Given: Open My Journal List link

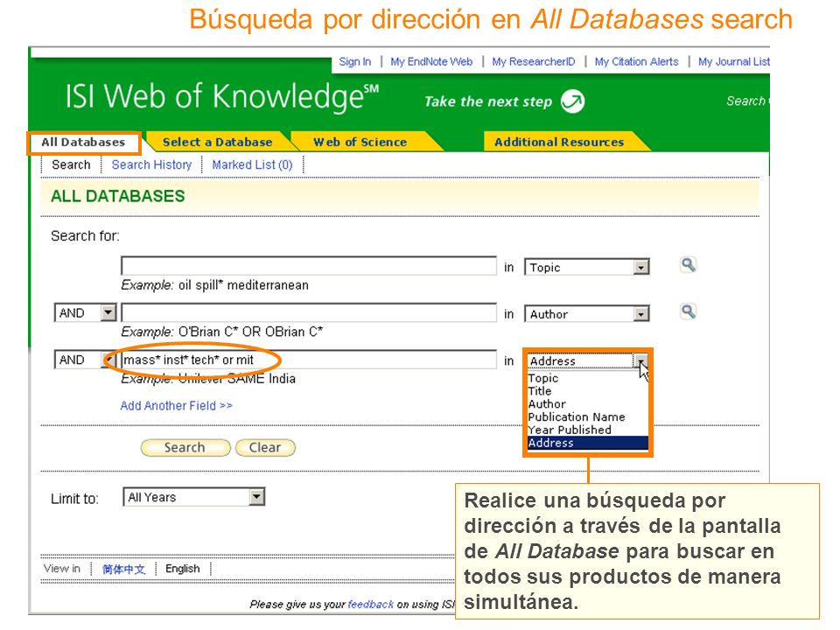Looking at the screenshot, I should click(x=734, y=61).
